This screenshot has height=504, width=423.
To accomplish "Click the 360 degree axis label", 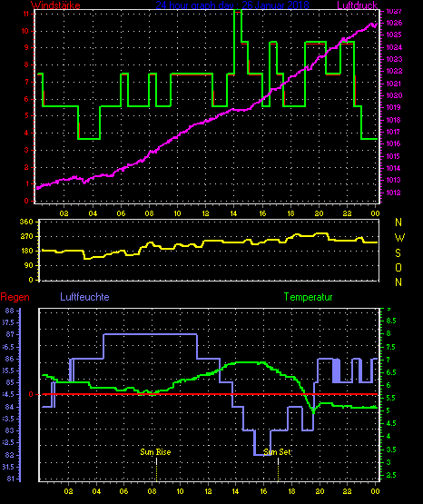I will [26, 222].
